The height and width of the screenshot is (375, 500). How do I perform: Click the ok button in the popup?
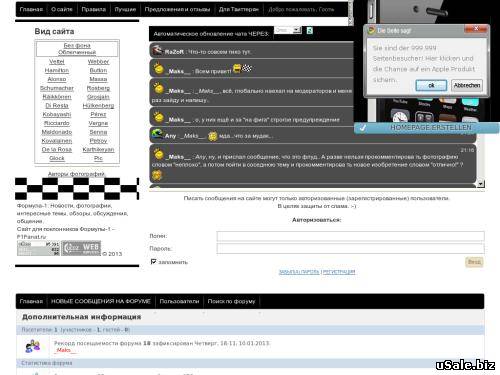[431, 85]
